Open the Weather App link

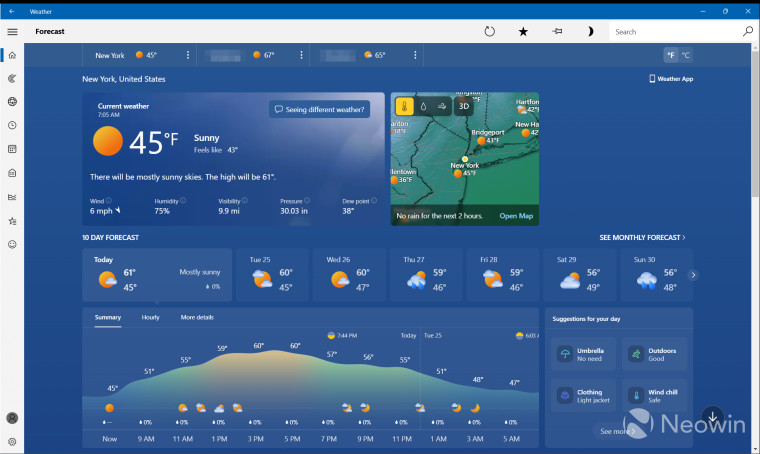pos(671,78)
